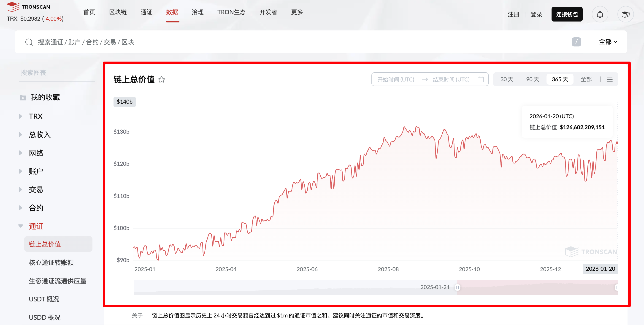Click the cube icon in the top right
This screenshot has height=325, width=644.
(x=625, y=14)
